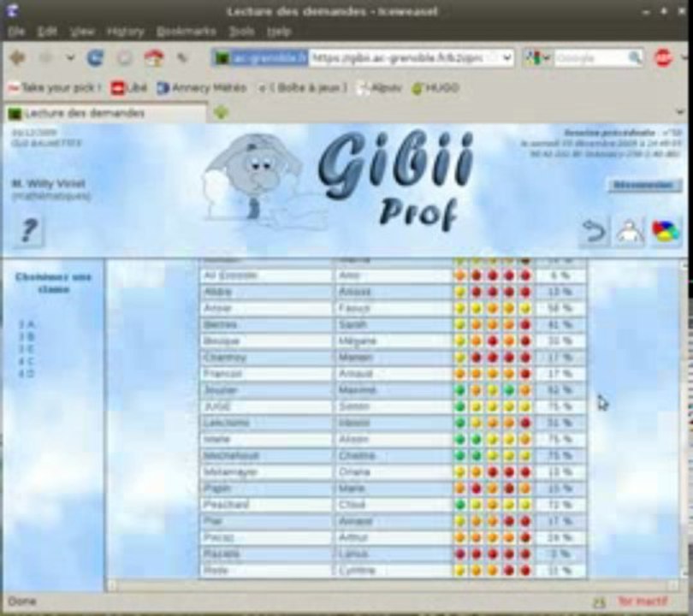Click first name 'Arthur' in the table
This screenshot has width=693, height=616.
tap(353, 537)
